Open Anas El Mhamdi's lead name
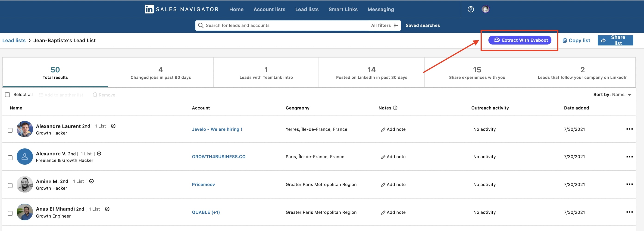The image size is (644, 231). click(x=55, y=209)
